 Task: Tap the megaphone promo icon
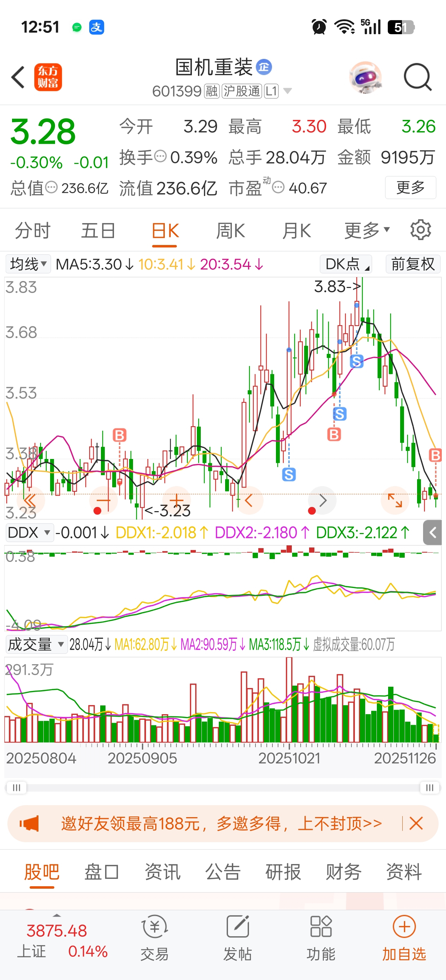29,823
